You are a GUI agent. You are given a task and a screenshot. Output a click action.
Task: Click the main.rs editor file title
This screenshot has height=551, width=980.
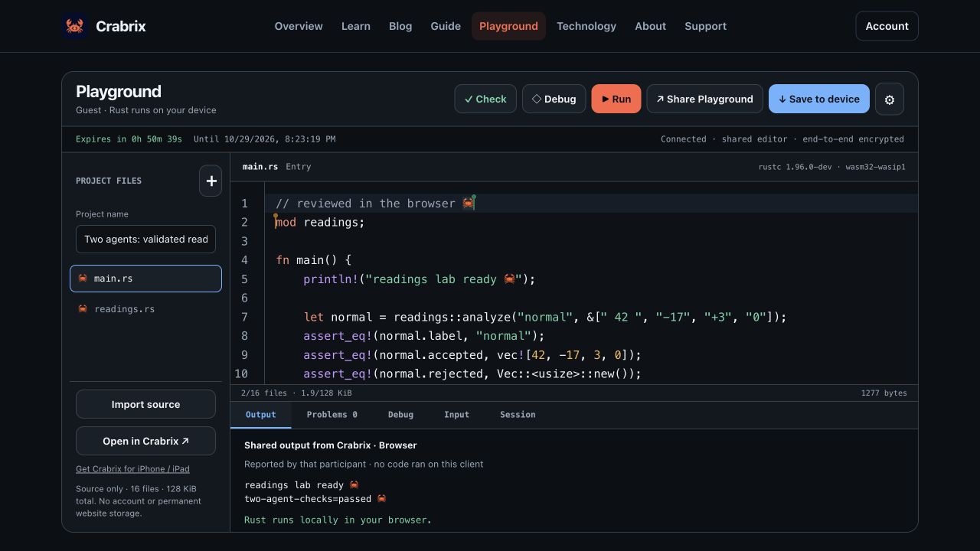coord(260,167)
